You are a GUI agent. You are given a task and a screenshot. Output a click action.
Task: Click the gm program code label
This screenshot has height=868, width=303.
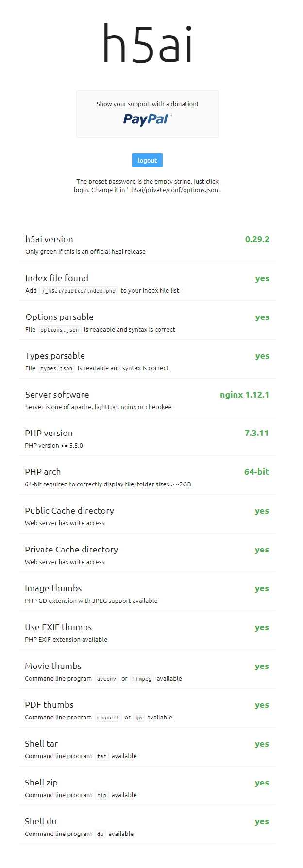(x=139, y=718)
